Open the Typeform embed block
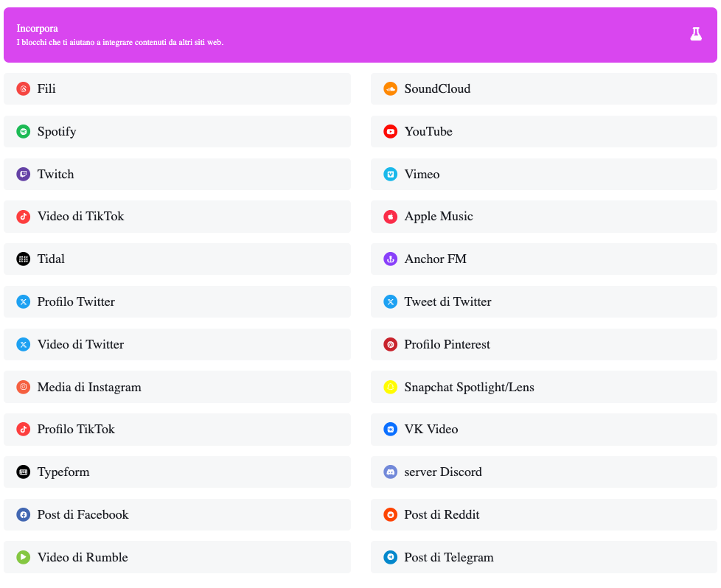721x588 pixels. pyautogui.click(x=177, y=472)
